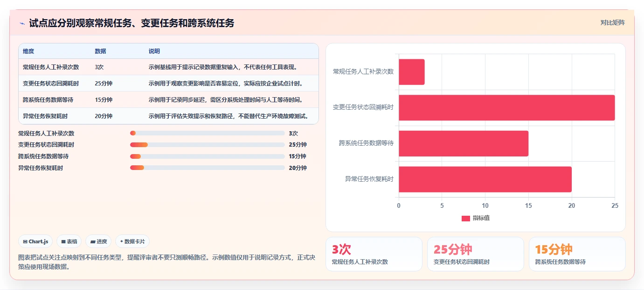Click the 常规任务人工补录次数 progress bar

(207, 133)
